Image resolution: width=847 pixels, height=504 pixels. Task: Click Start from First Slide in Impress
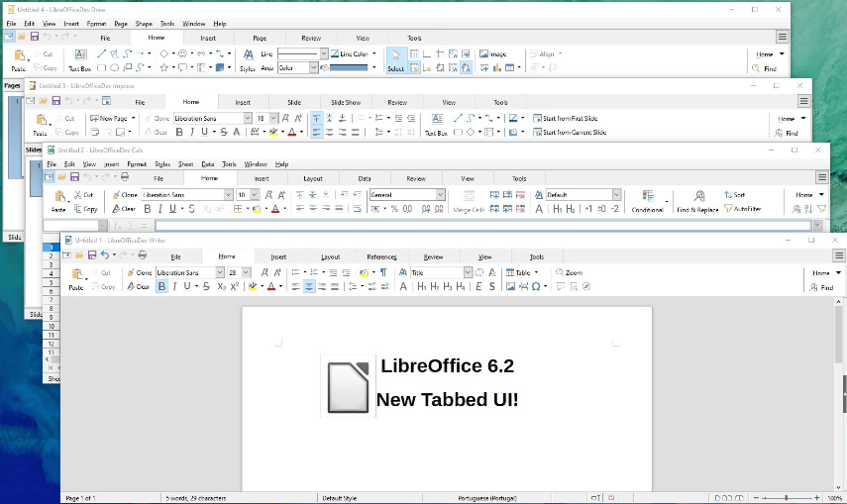[x=565, y=118]
